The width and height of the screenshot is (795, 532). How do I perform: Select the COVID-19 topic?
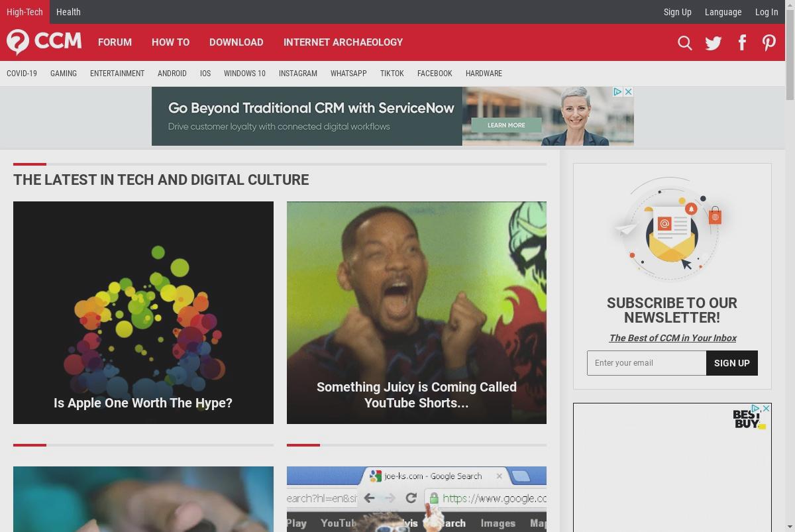(x=22, y=74)
